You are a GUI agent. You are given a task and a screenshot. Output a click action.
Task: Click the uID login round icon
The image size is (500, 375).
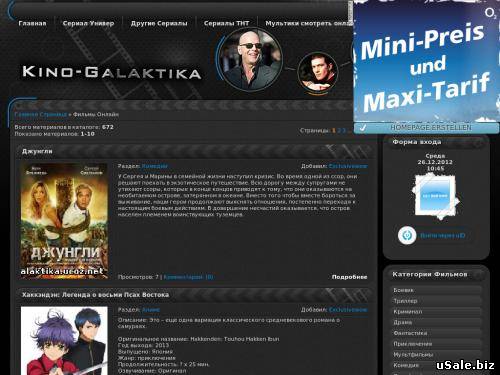click(407, 235)
